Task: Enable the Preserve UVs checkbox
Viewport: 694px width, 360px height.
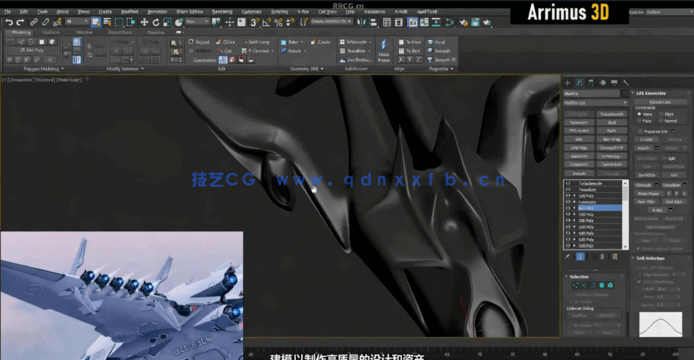Action: (x=640, y=132)
